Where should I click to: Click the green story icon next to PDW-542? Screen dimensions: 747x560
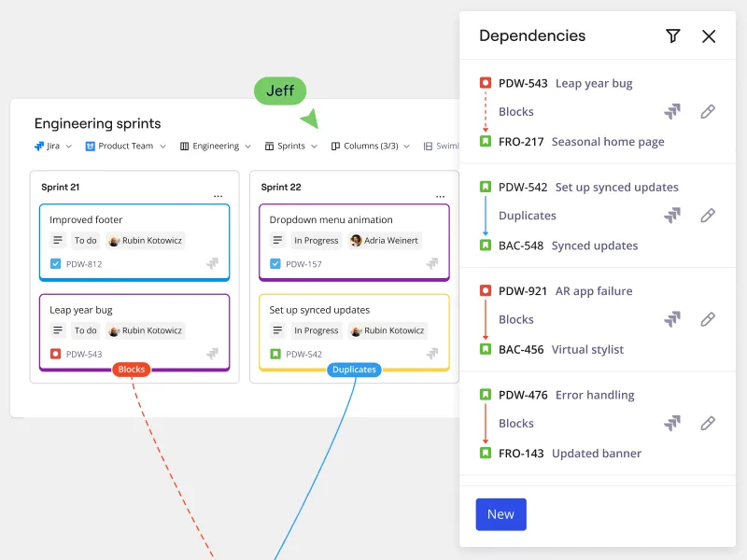(275, 354)
